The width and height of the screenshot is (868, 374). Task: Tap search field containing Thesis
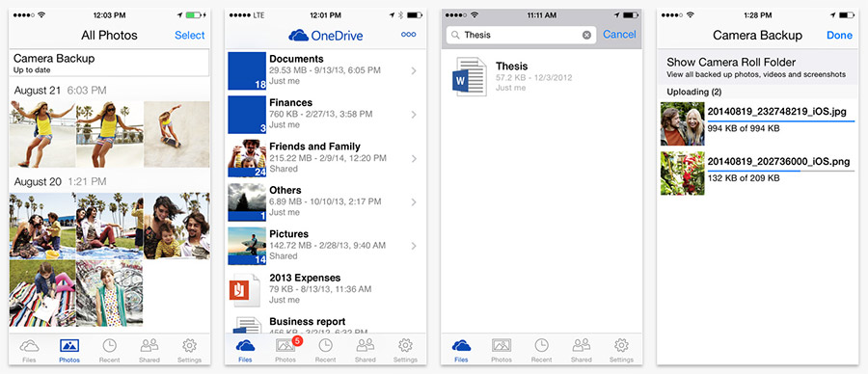(521, 35)
